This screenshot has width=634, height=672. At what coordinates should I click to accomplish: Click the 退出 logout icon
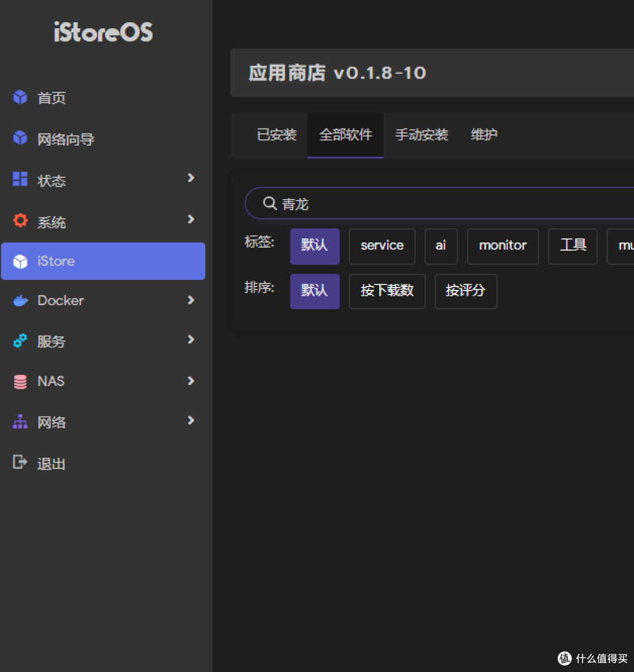tap(20, 462)
